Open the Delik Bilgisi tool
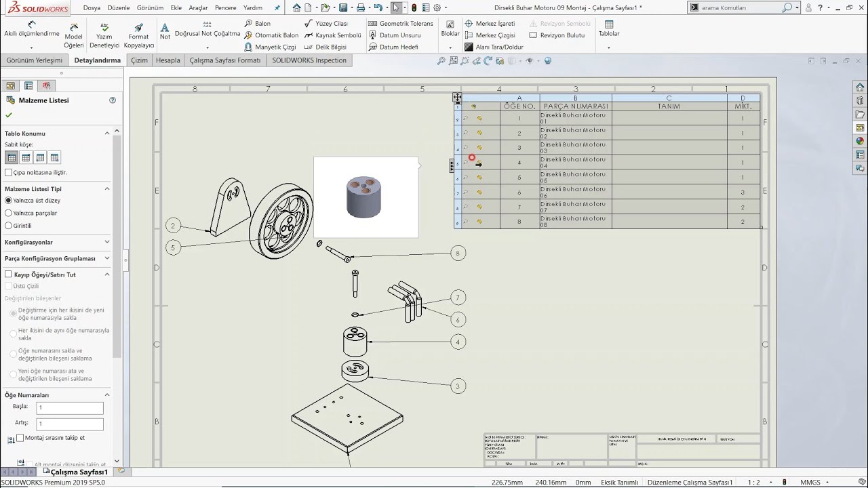This screenshot has height=488, width=868. [x=325, y=47]
